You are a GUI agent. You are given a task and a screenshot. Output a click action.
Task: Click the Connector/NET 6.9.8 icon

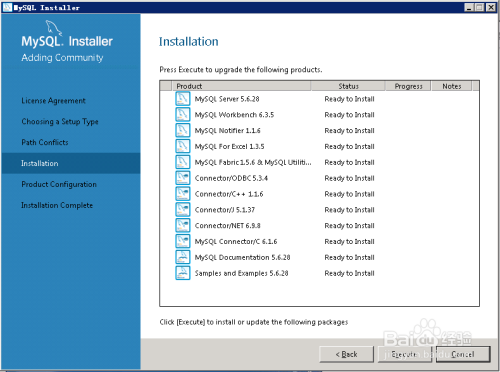183,225
